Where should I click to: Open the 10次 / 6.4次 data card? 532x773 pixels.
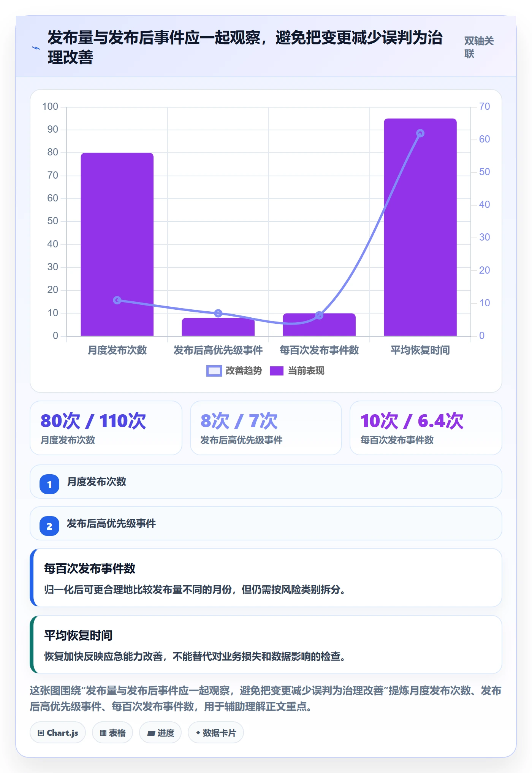click(x=426, y=428)
